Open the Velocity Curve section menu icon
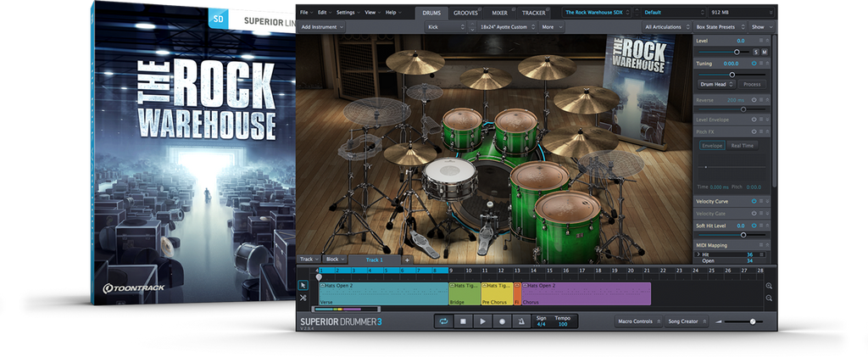 760,202
